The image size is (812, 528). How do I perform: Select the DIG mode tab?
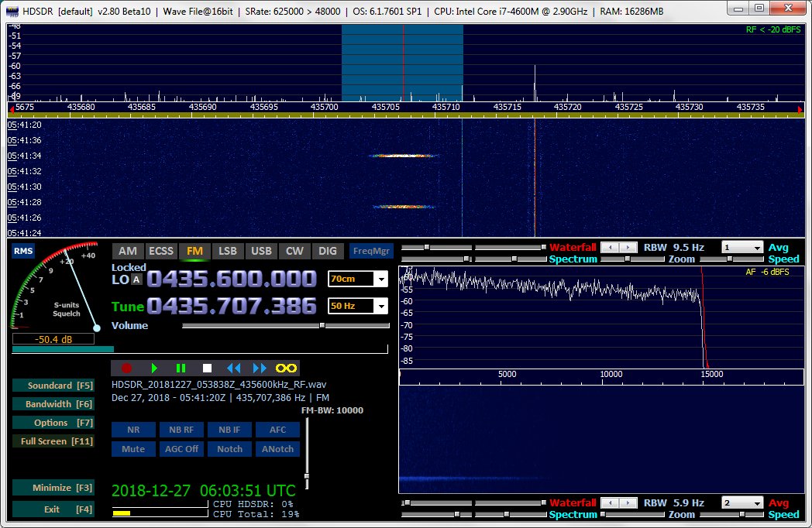click(327, 251)
